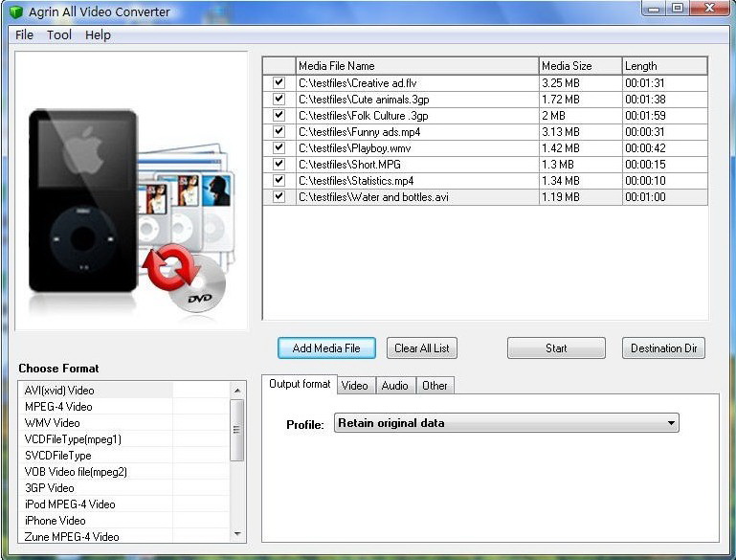Click the Length column header
Image resolution: width=736 pixels, height=560 pixels.
coord(664,66)
